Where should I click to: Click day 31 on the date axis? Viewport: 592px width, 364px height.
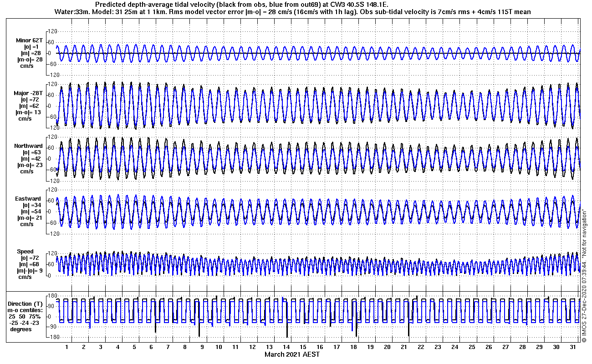(x=572, y=347)
